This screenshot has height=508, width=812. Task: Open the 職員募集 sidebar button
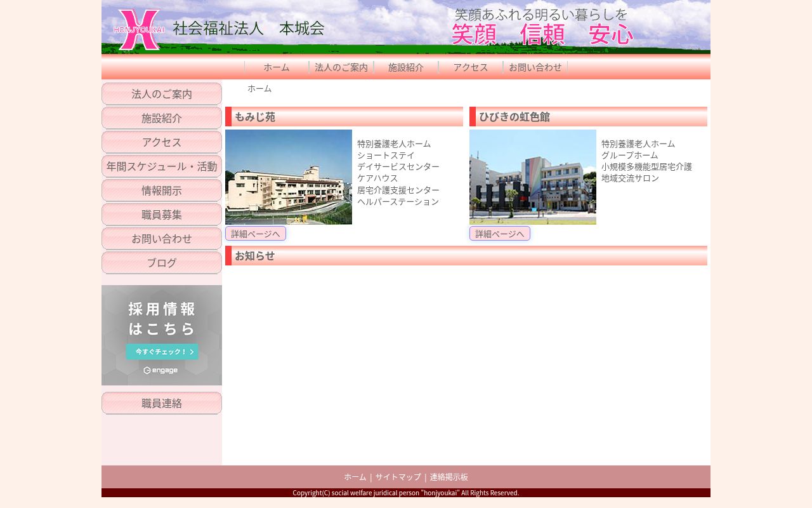point(162,215)
